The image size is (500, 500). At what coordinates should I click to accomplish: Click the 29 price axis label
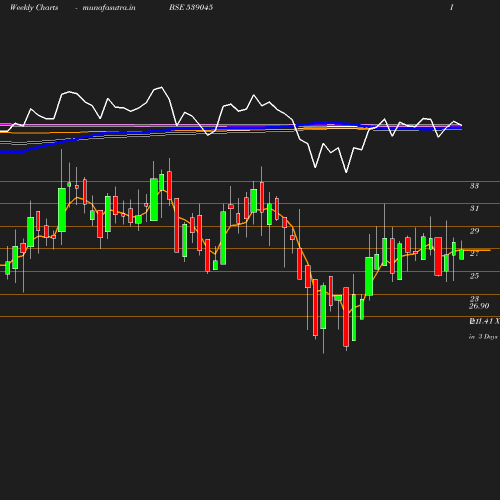click(x=474, y=231)
